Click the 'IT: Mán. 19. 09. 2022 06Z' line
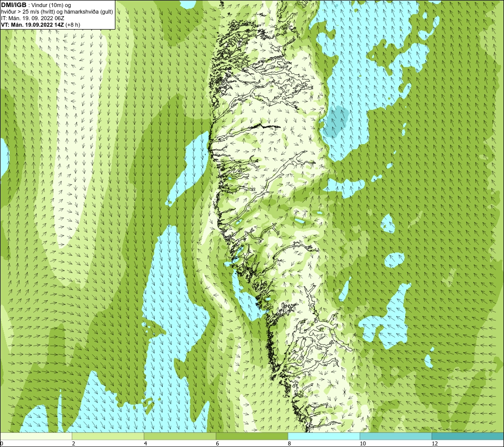 click(x=32, y=18)
